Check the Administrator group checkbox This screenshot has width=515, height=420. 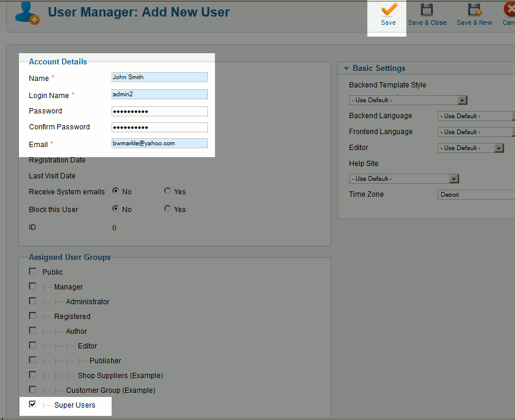32,301
